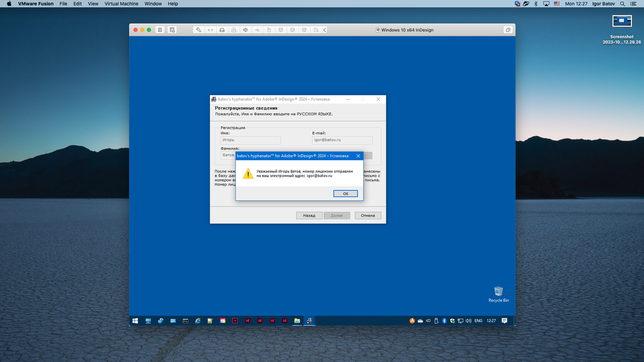Open the ENG language switcher in tray
Screen dimensions: 644x362
pyautogui.click(x=478, y=321)
